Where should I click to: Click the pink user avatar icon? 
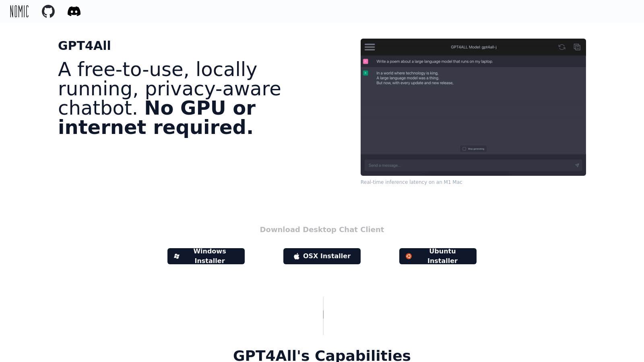[x=365, y=62]
